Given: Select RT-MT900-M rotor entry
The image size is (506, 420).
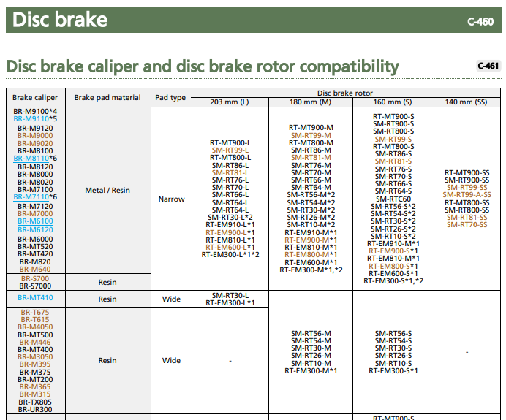Looking at the screenshot, I should coord(311,127).
